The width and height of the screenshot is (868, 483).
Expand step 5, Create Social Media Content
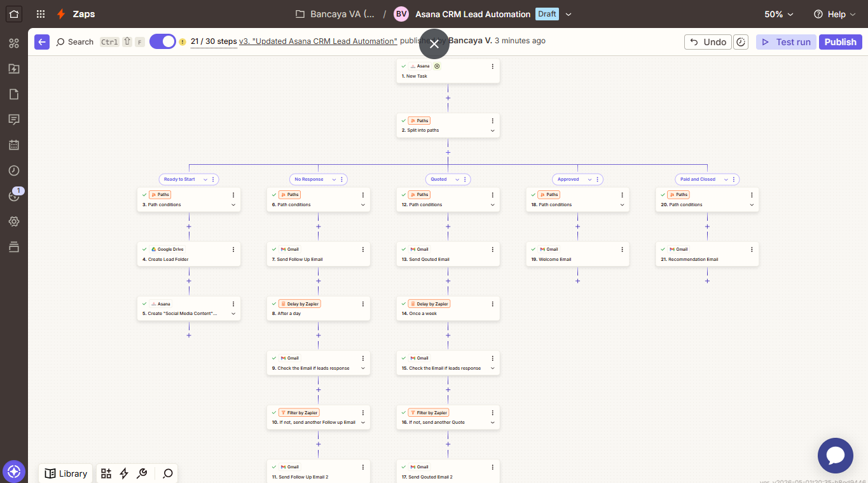click(233, 314)
